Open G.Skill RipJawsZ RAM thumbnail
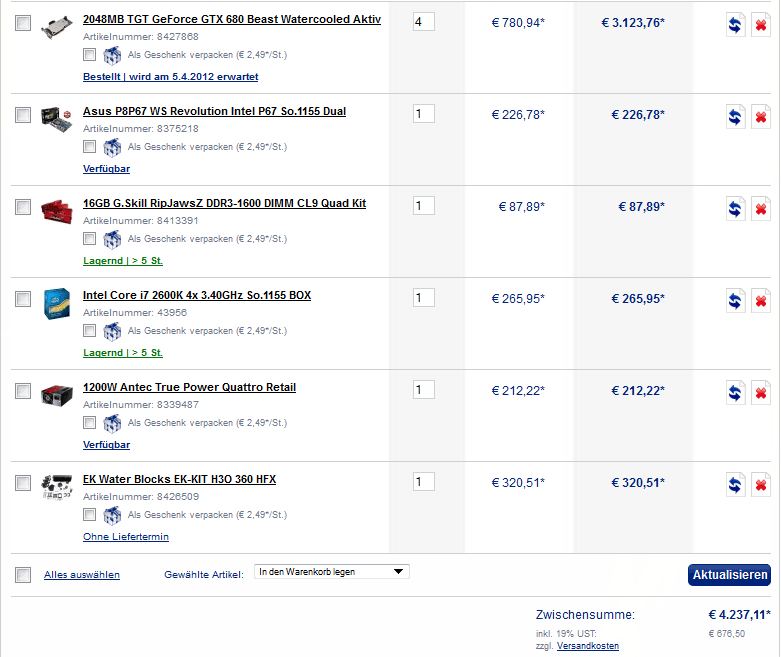This screenshot has height=657, width=781. pyautogui.click(x=56, y=211)
